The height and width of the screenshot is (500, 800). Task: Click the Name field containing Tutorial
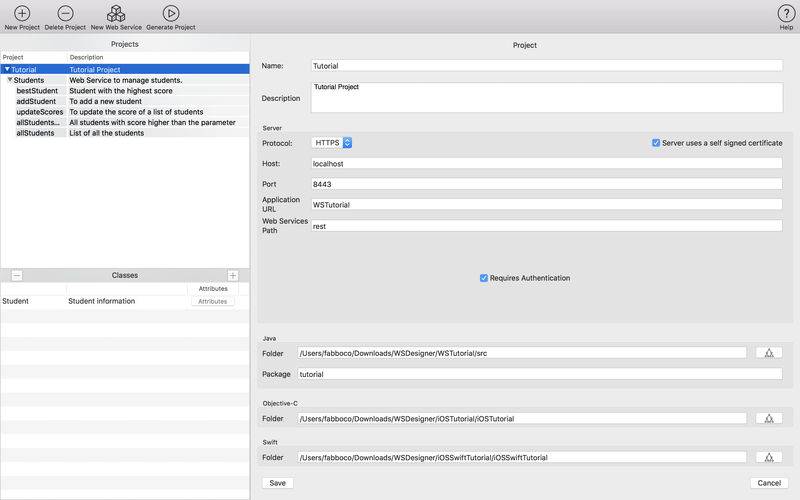pyautogui.click(x=546, y=66)
